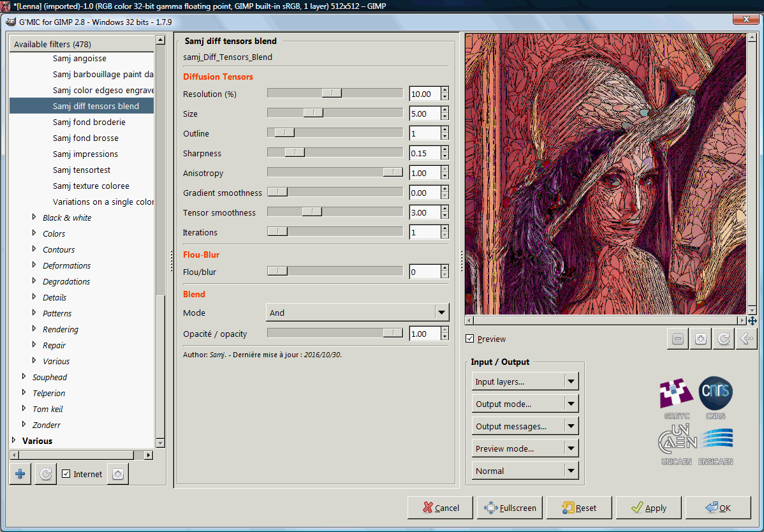Screen dimensions: 764x532
Task: Increase Flou/blur value with up arrow
Action: pyautogui.click(x=444, y=269)
